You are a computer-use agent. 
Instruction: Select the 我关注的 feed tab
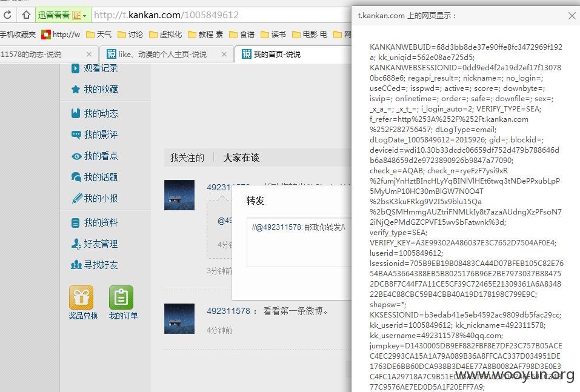[187, 158]
